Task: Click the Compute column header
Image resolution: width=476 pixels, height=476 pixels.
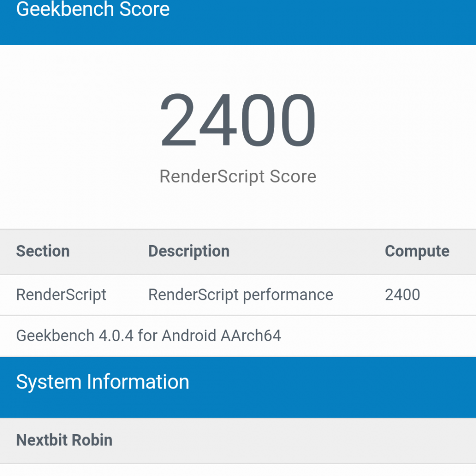Action: coord(417,251)
